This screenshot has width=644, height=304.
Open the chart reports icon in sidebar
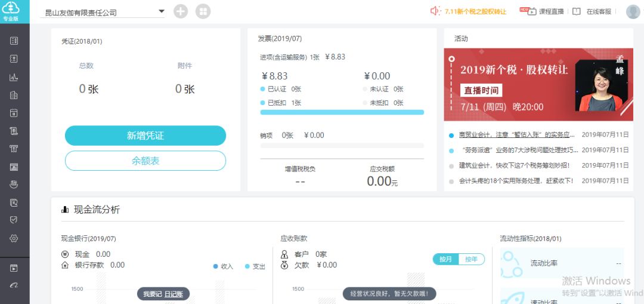point(14,77)
